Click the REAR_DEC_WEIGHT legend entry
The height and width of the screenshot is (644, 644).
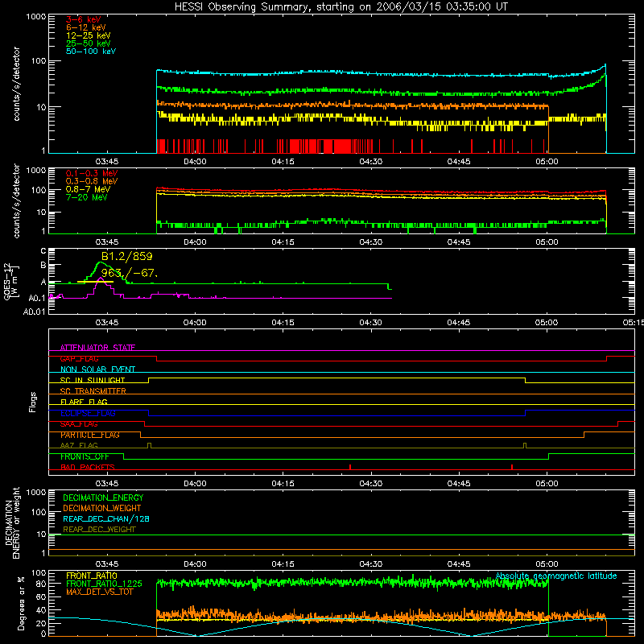click(99, 530)
